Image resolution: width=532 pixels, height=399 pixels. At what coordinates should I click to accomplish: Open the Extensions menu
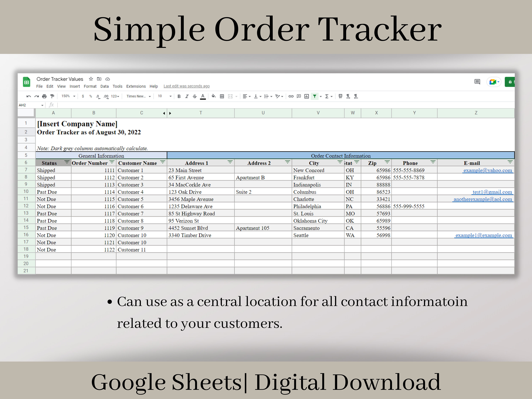pos(136,86)
